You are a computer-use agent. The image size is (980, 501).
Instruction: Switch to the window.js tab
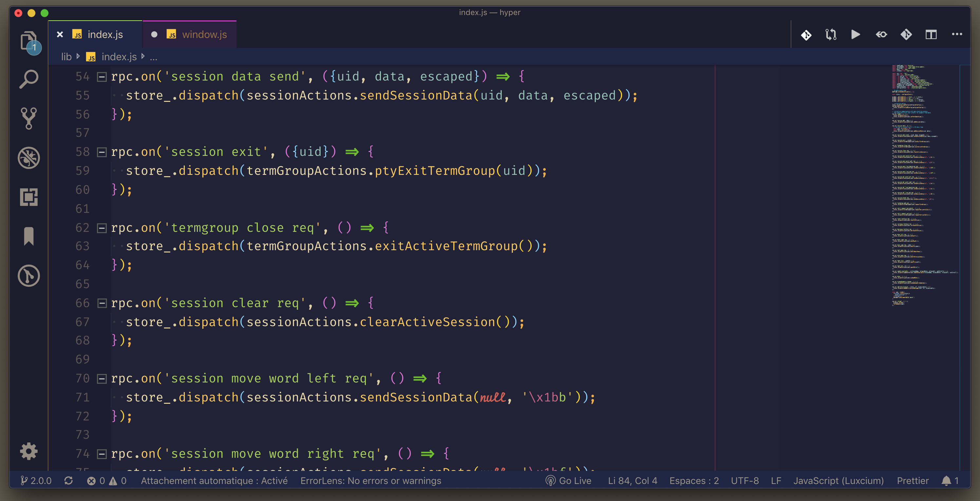pyautogui.click(x=204, y=35)
